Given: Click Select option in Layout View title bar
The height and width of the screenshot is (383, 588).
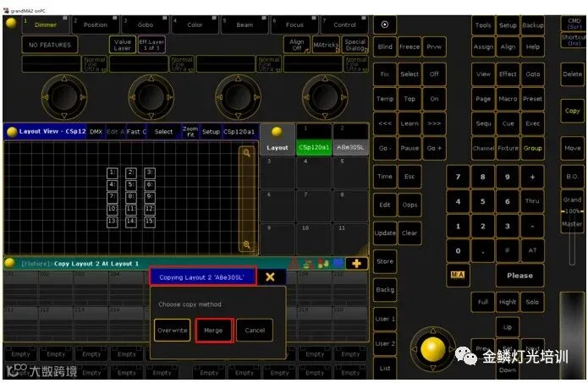Looking at the screenshot, I should 163,132.
